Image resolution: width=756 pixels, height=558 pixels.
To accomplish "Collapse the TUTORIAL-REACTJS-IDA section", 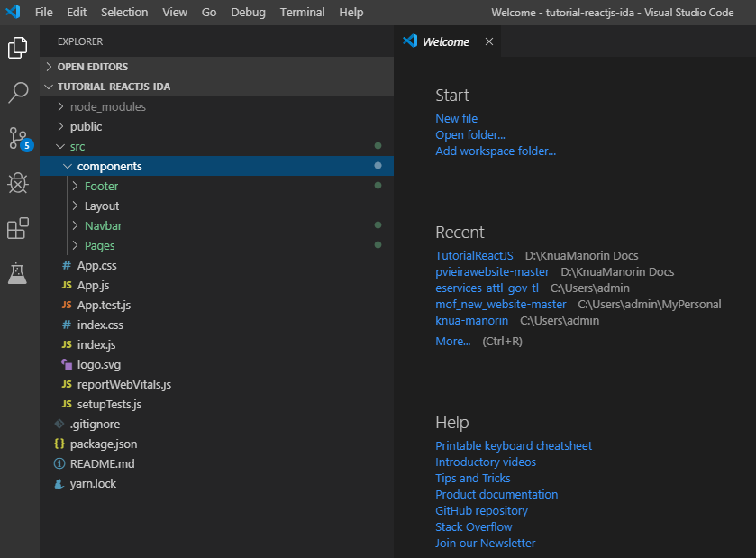I will coord(216,87).
